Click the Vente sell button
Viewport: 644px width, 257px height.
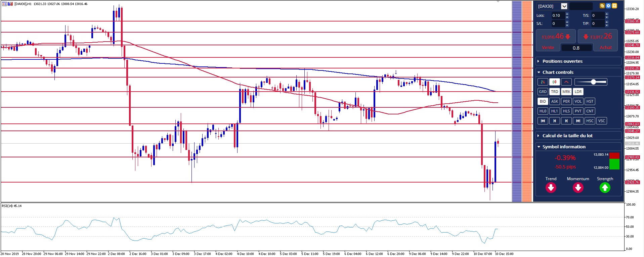tap(548, 47)
